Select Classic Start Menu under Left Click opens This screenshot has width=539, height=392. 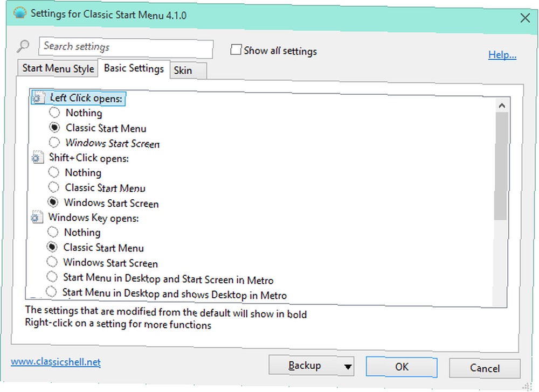pyautogui.click(x=54, y=128)
